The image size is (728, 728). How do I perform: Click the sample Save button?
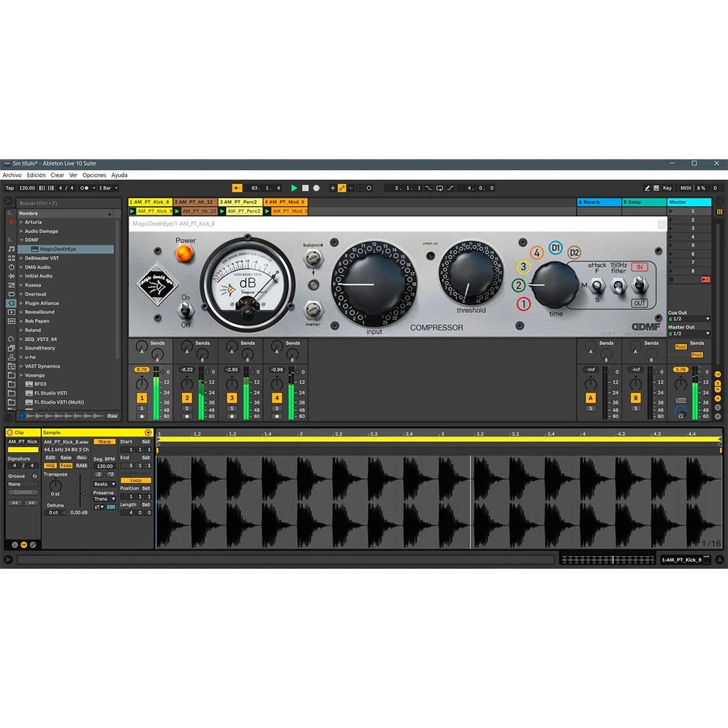66,458
